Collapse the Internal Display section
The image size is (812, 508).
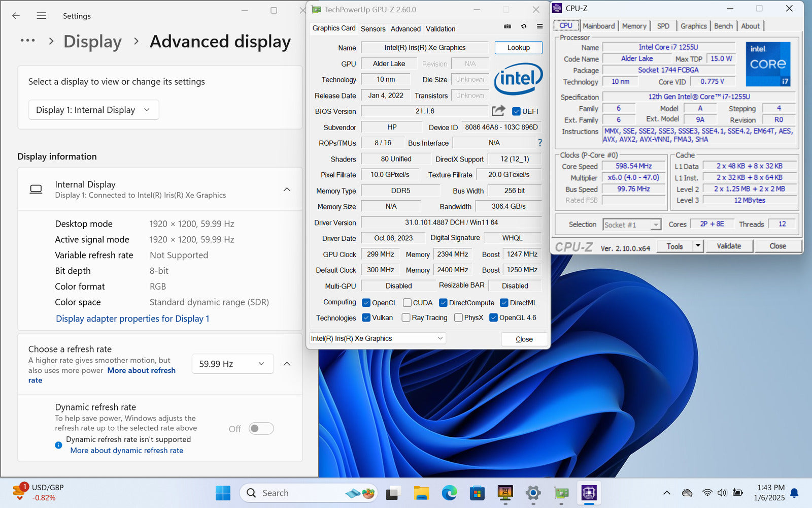(287, 189)
